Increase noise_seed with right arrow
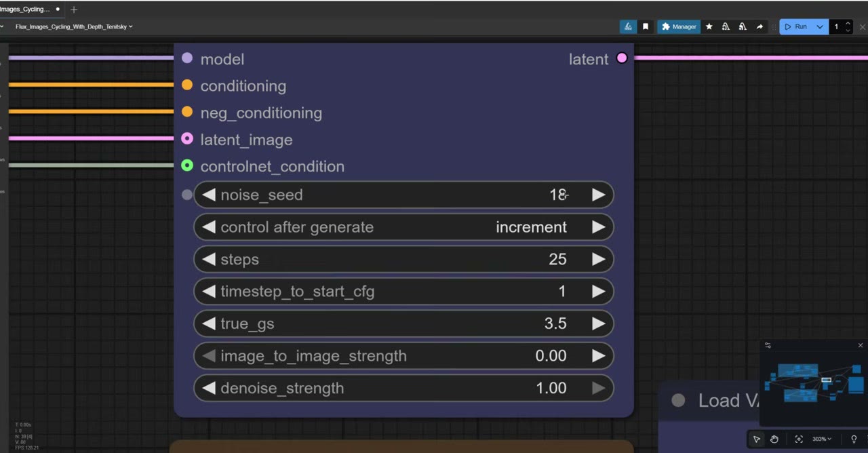The image size is (868, 453). click(x=598, y=195)
